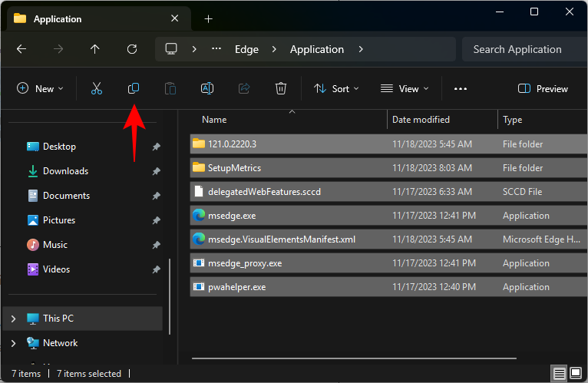Screen dimensions: 588x383
Task: Select msedge.VisualElementsManifest.xml file name
Action: coord(282,239)
